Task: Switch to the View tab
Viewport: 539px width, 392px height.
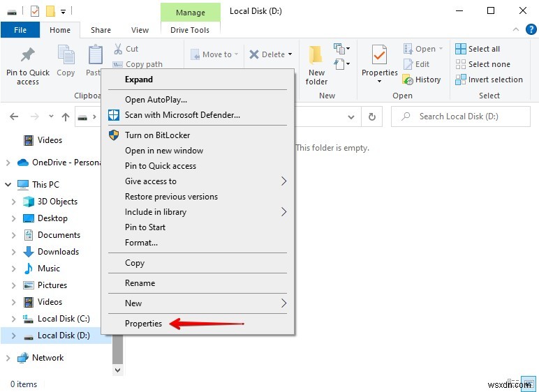Action: point(140,30)
